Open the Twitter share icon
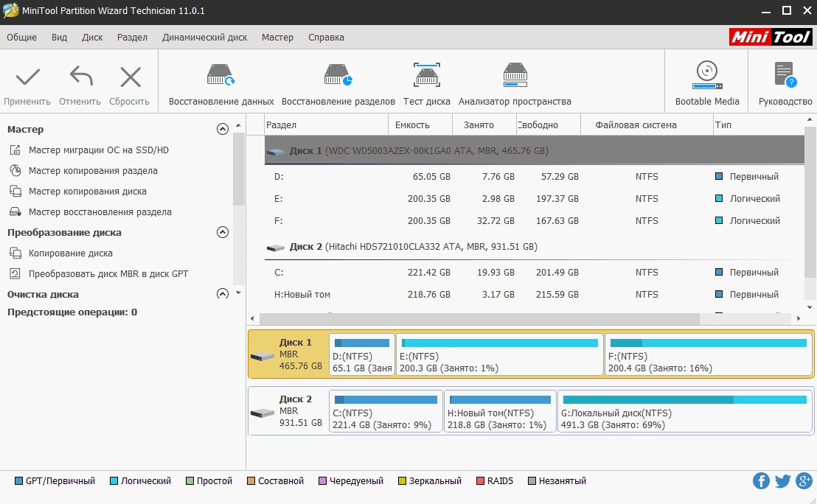Image resolution: width=817 pixels, height=504 pixels. point(782,480)
